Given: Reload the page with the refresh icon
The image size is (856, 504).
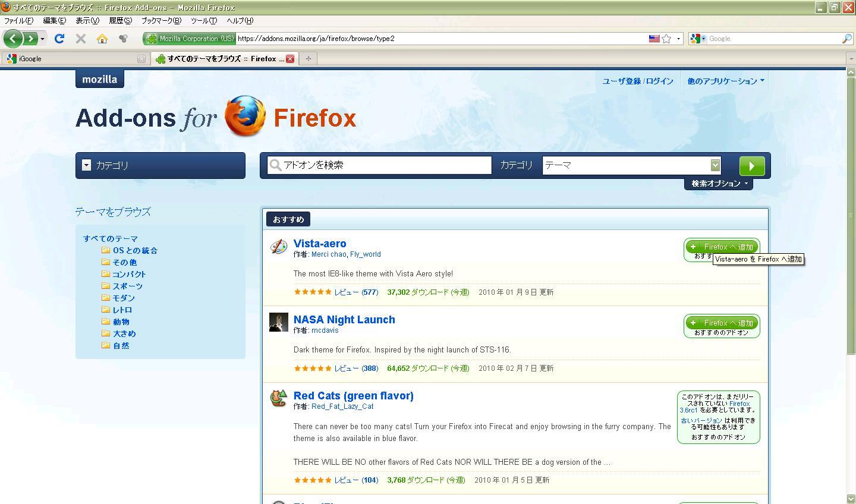Looking at the screenshot, I should point(59,39).
